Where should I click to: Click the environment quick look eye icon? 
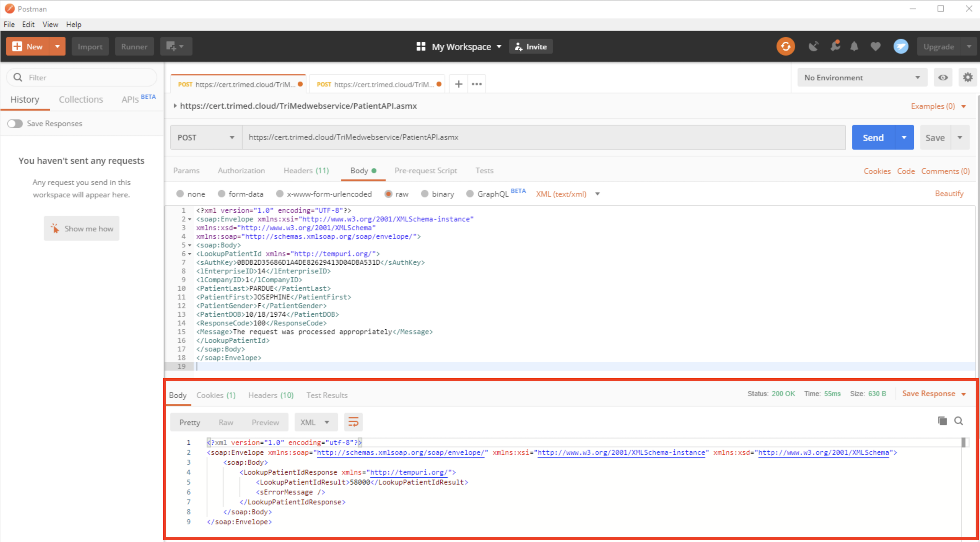(943, 78)
